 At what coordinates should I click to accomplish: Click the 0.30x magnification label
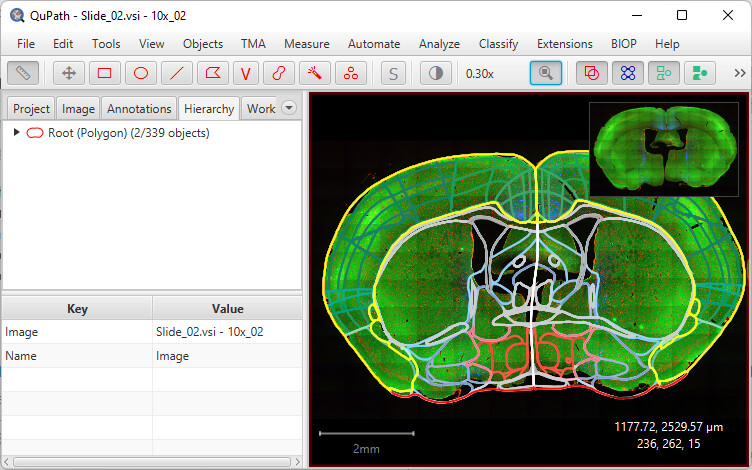pyautogui.click(x=480, y=74)
